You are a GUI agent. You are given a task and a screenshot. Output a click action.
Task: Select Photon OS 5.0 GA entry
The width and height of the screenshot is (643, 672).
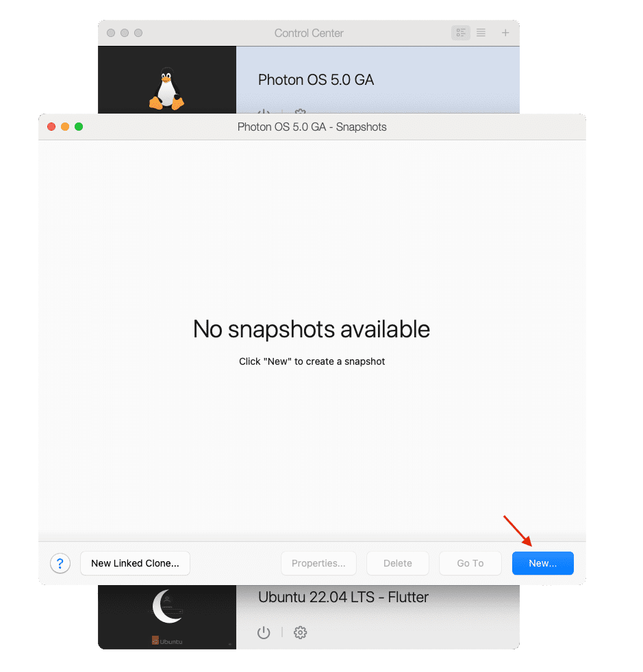[x=377, y=79]
